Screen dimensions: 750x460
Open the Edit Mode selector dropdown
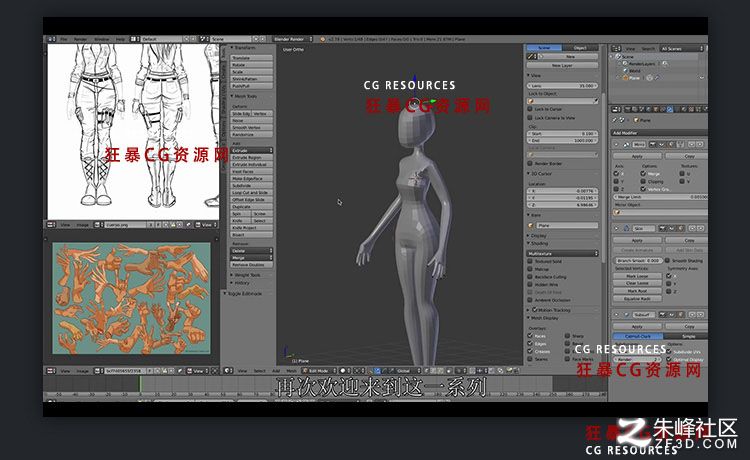pos(318,371)
